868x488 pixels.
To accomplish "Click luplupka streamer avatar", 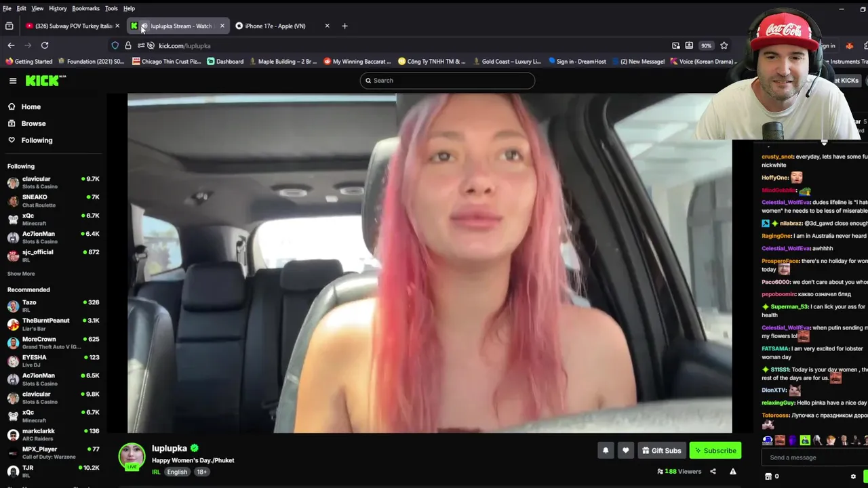I will point(132,457).
